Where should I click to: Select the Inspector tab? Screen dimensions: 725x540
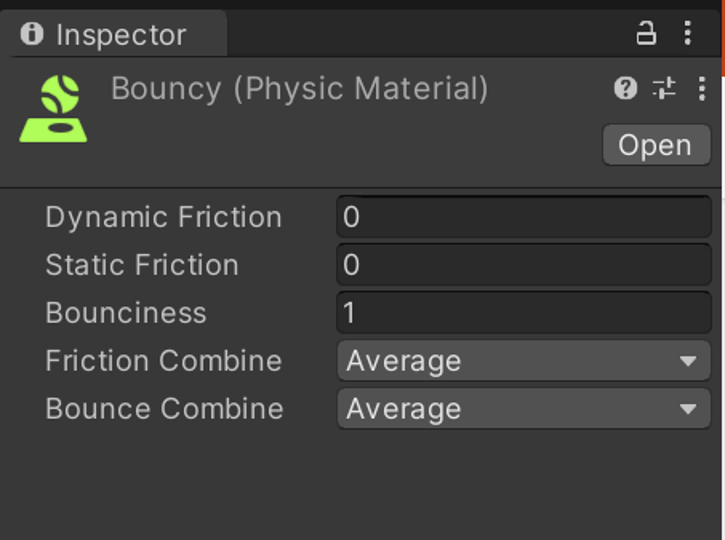[x=114, y=34]
